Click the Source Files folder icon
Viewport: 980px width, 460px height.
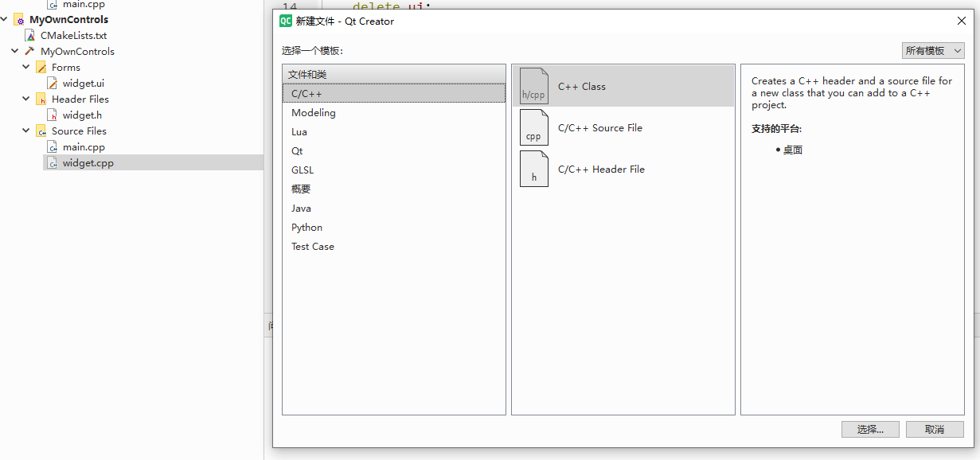click(x=41, y=131)
